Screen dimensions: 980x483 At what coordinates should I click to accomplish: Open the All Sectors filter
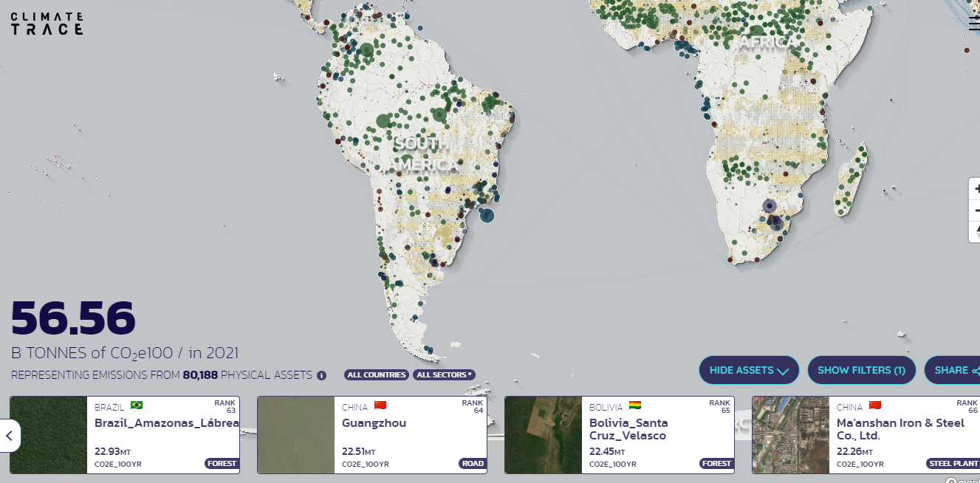tap(444, 375)
